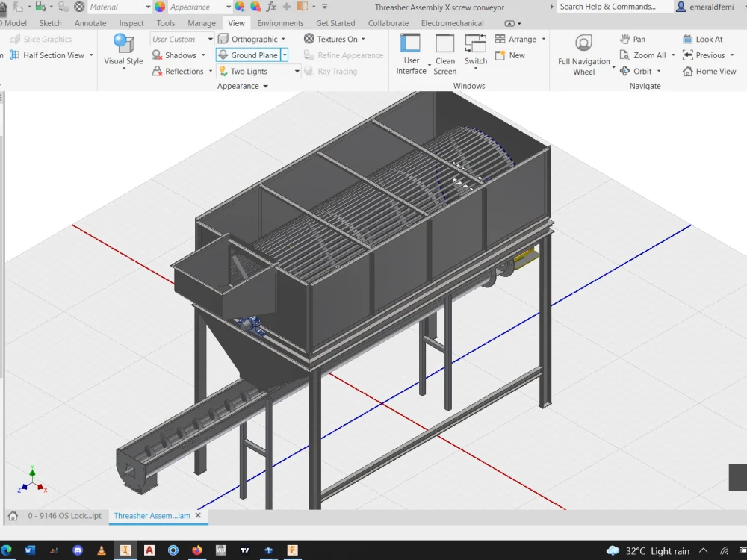Click the Clear appearance override icon
Viewport: 747px width, 560px height.
(255, 7)
